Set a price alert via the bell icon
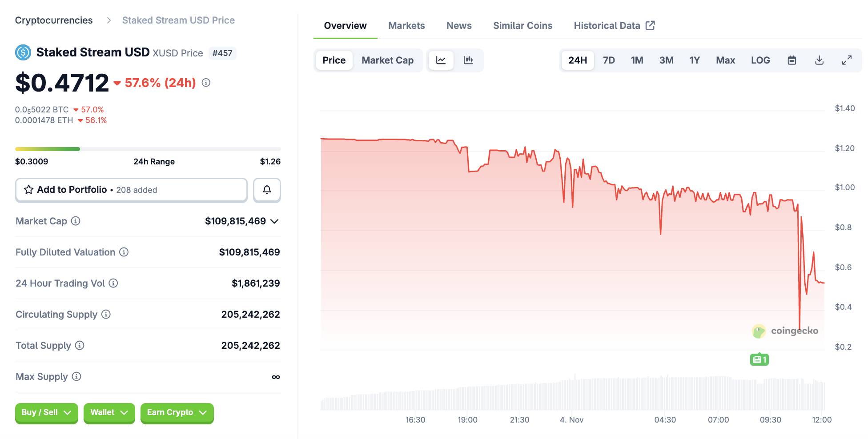The height and width of the screenshot is (439, 868). click(x=267, y=190)
